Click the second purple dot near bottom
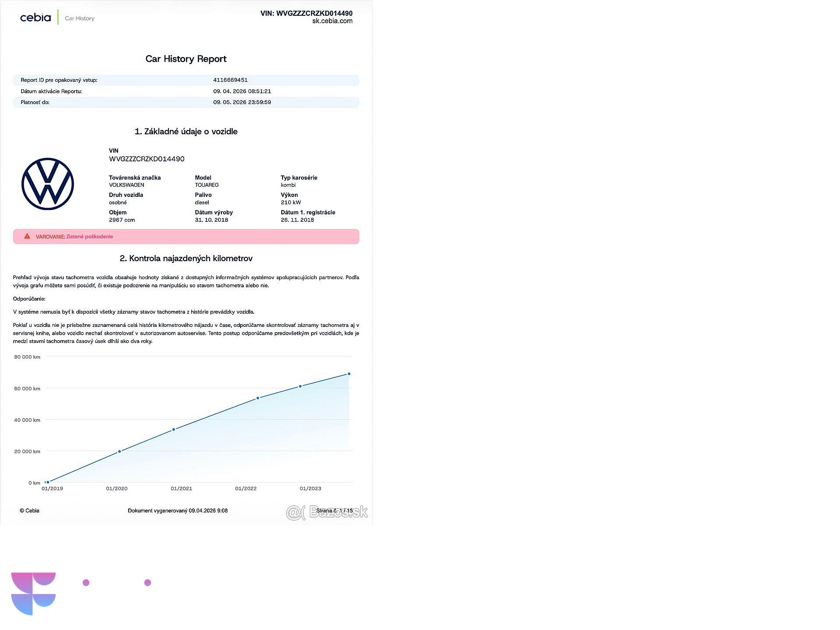Image resolution: width=840 pixels, height=630 pixels. (148, 583)
